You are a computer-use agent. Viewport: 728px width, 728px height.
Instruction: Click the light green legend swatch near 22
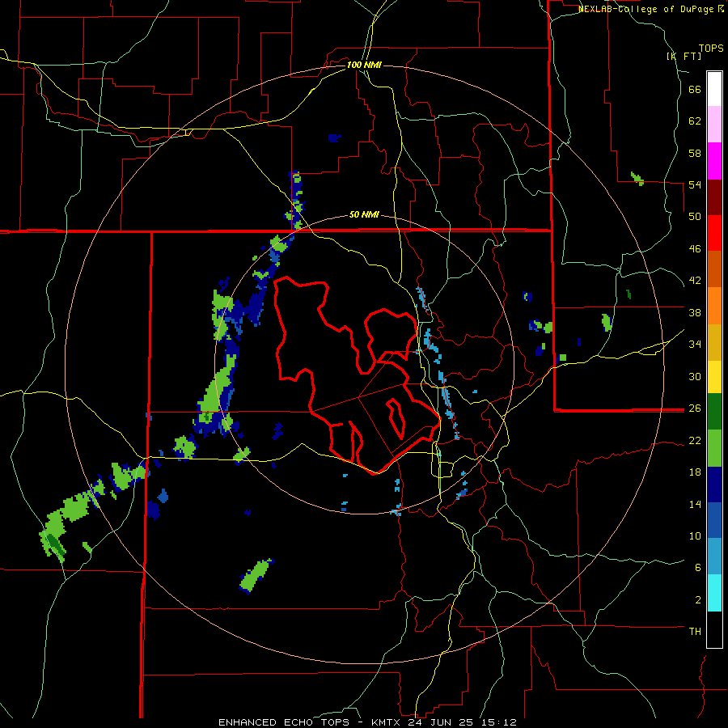click(714, 448)
